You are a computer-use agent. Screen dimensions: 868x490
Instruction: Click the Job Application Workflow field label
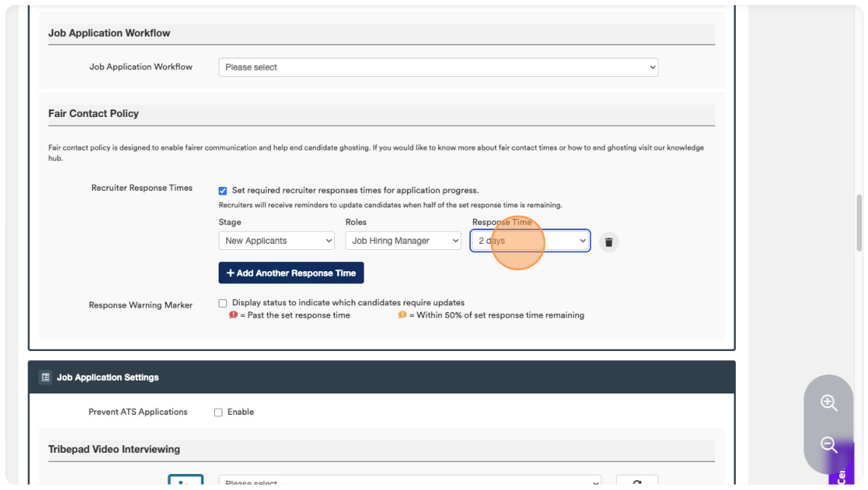[141, 67]
